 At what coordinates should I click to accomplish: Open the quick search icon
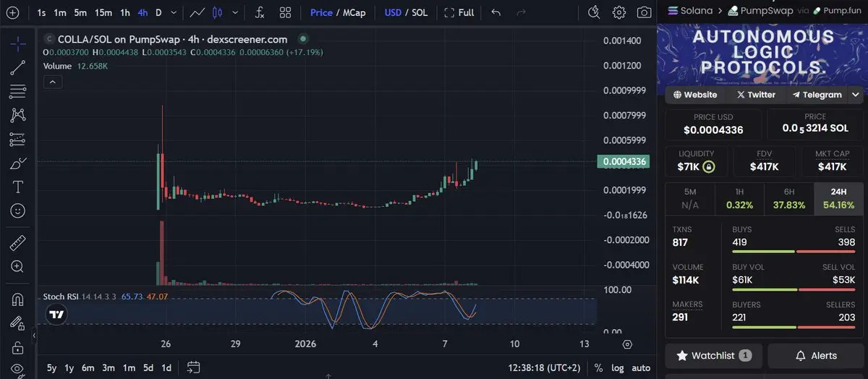click(594, 12)
